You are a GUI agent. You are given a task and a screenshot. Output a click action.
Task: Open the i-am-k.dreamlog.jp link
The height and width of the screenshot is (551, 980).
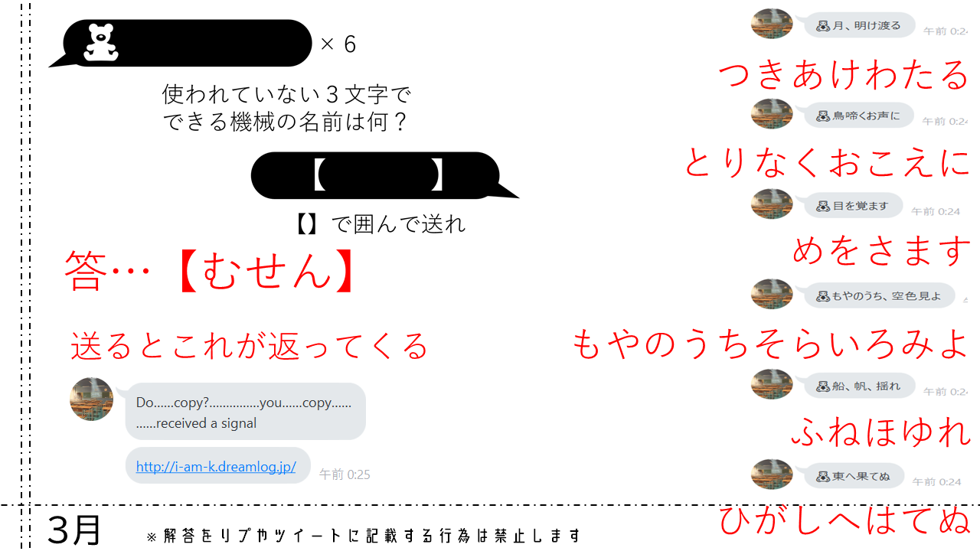pyautogui.click(x=216, y=467)
